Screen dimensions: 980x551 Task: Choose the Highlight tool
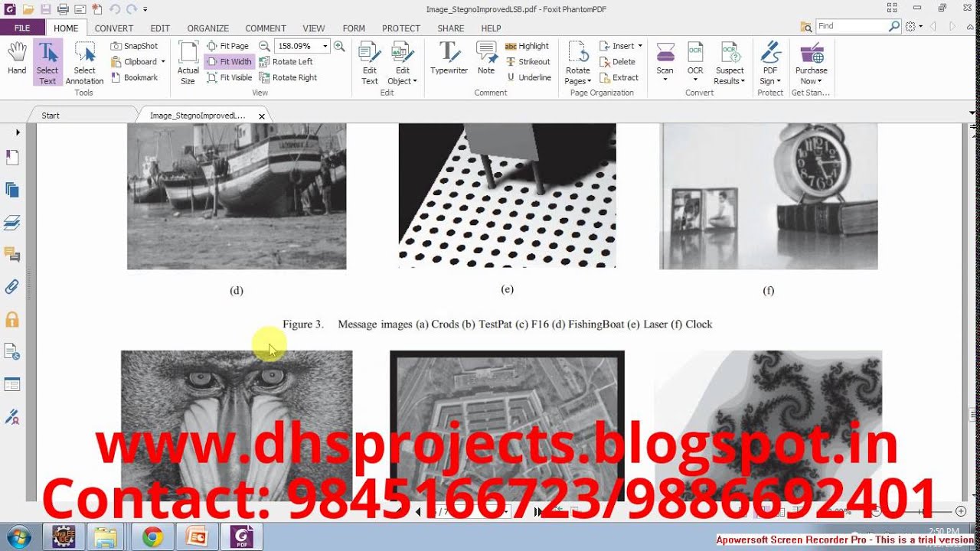[x=527, y=46]
